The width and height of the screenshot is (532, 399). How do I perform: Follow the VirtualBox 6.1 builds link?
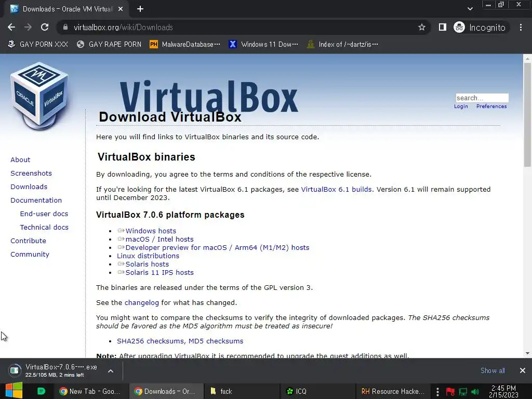coord(336,189)
